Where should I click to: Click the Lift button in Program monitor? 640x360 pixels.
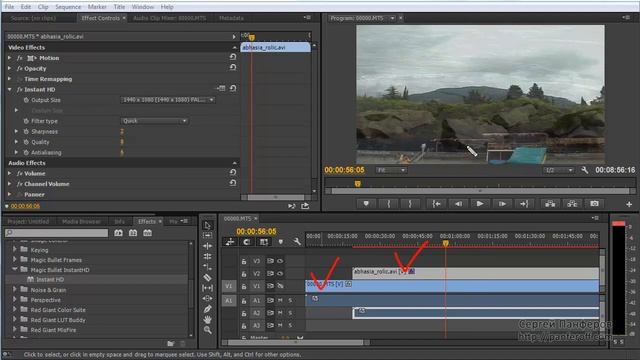550,203
